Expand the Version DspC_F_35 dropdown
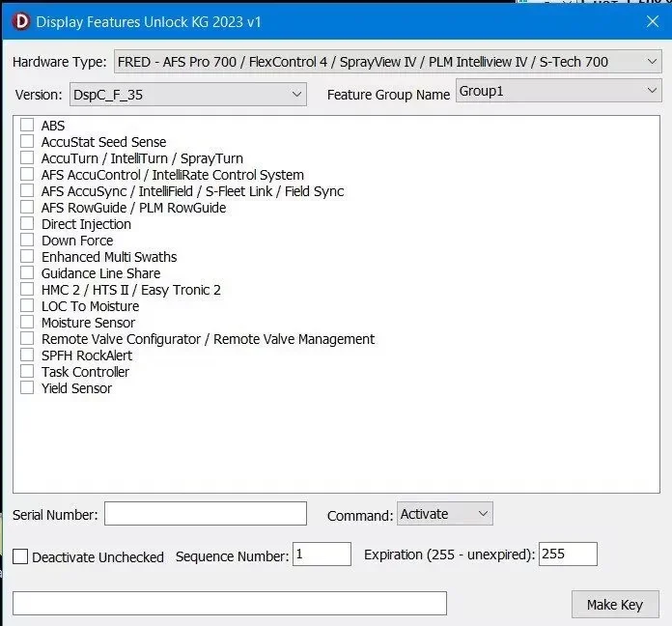 coord(188,95)
